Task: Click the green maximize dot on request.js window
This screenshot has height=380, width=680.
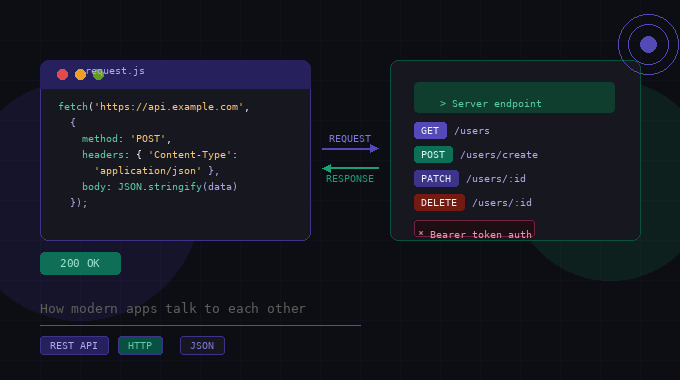Action: [98, 75]
